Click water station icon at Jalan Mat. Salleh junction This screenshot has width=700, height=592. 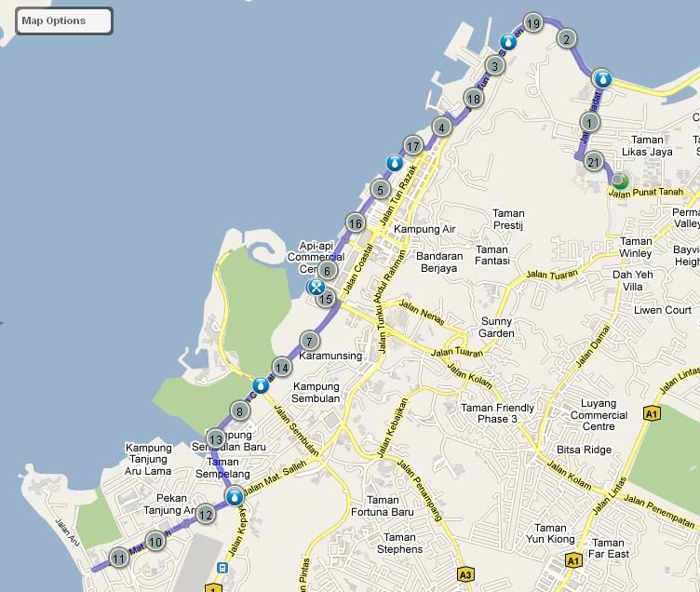tap(235, 496)
